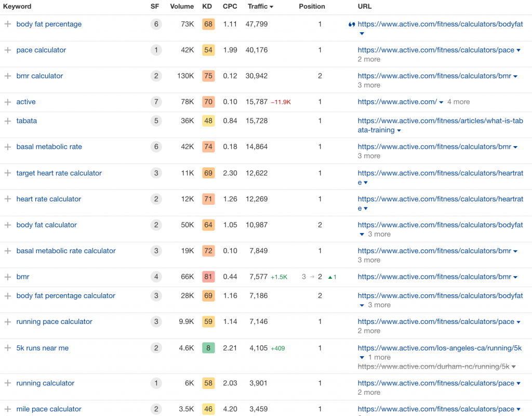Expand the "tabata" keyword row plus icon
Viewport: 532px width, 416px height.
tap(7, 121)
